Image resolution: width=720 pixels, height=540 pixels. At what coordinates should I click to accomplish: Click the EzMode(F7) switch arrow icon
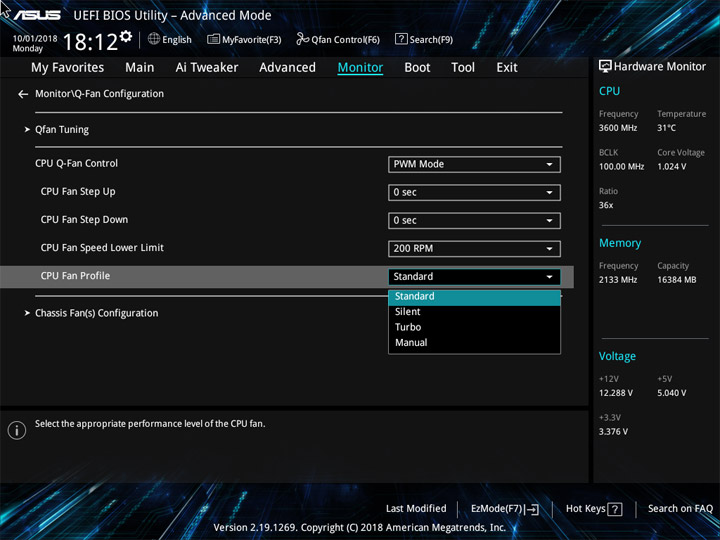coord(532,509)
